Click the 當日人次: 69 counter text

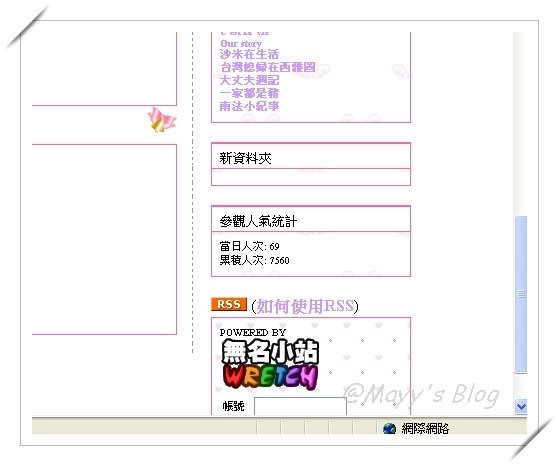pyautogui.click(x=250, y=246)
